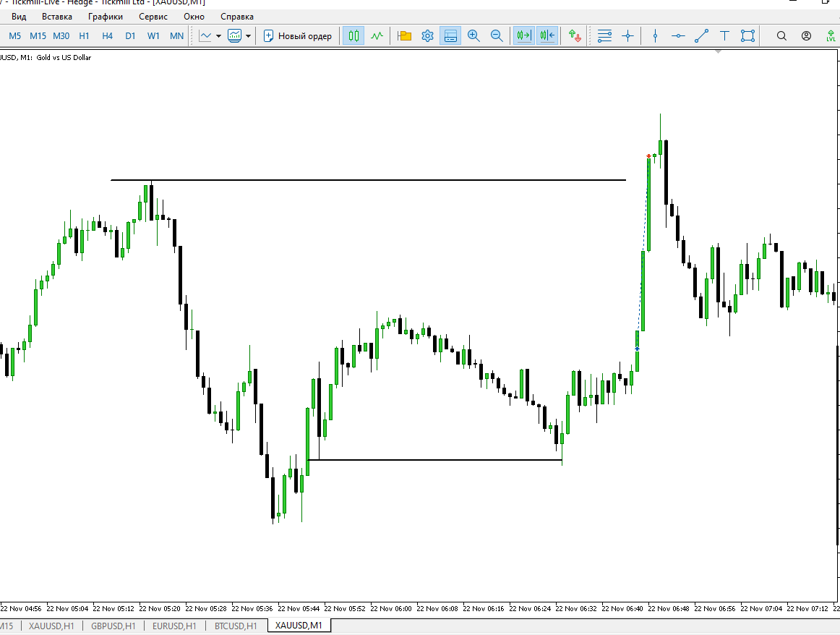Open the Сервис menu
This screenshot has width=840, height=635.
point(153,17)
